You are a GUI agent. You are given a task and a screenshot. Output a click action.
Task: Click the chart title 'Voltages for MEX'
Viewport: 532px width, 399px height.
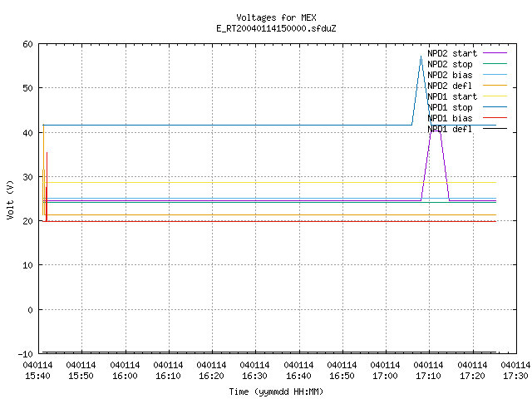click(x=276, y=17)
